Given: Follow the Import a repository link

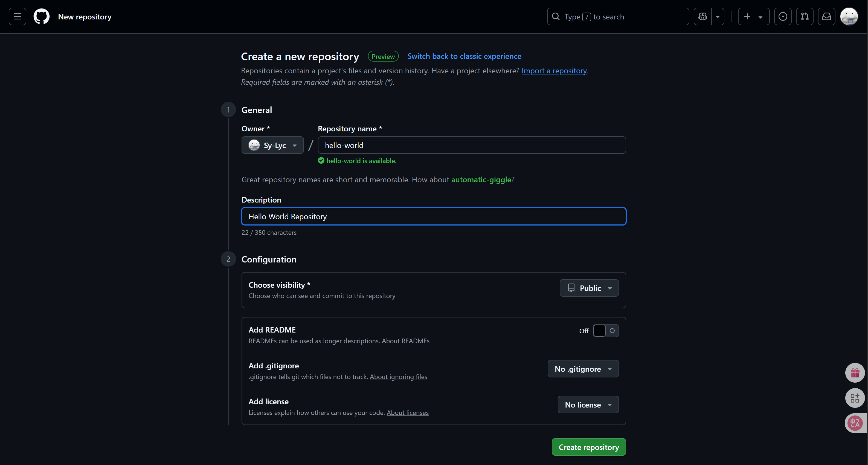Looking at the screenshot, I should [x=554, y=71].
